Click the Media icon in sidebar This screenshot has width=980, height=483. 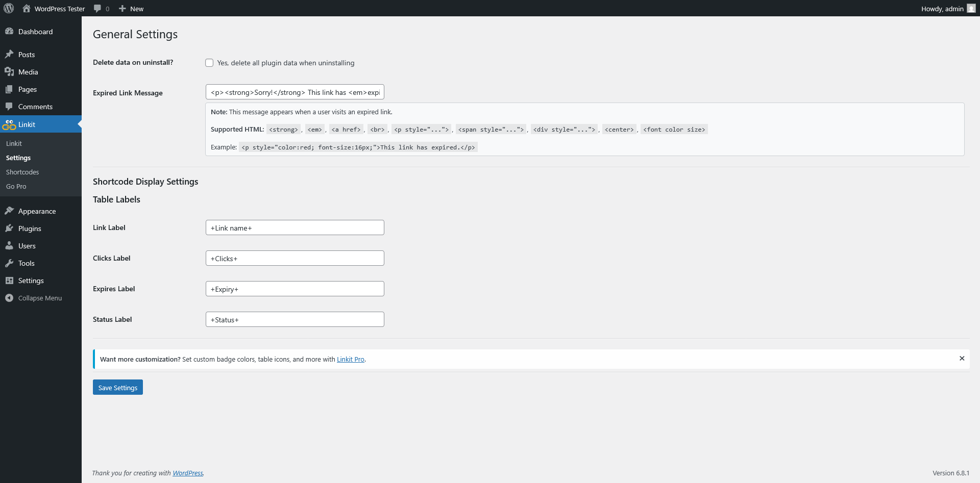coord(9,72)
